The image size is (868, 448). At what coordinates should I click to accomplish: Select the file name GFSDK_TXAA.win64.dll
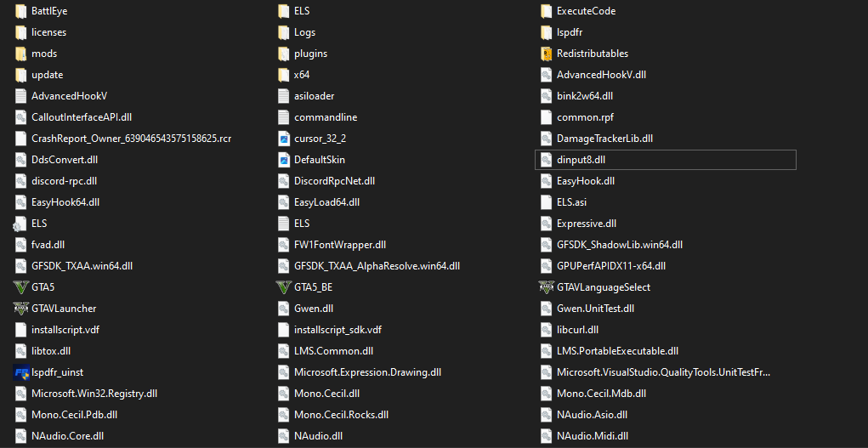[82, 266]
